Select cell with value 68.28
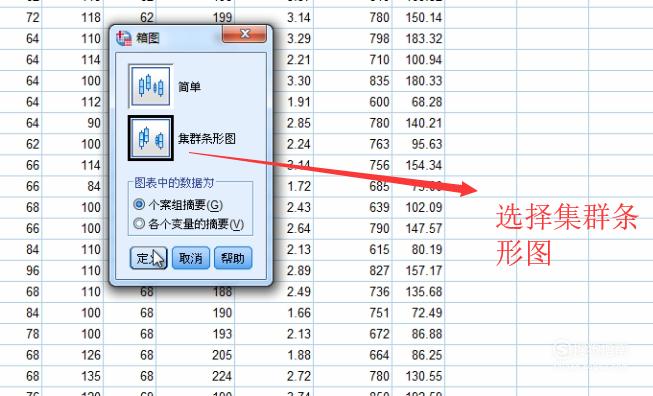Image resolution: width=653 pixels, height=396 pixels. point(419,102)
